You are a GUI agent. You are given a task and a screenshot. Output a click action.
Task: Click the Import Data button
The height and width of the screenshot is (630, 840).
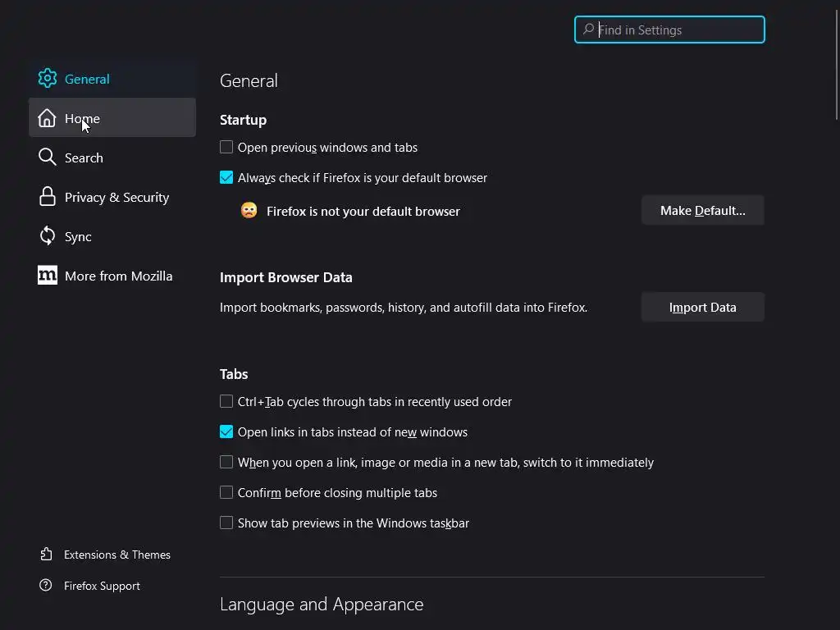(702, 308)
